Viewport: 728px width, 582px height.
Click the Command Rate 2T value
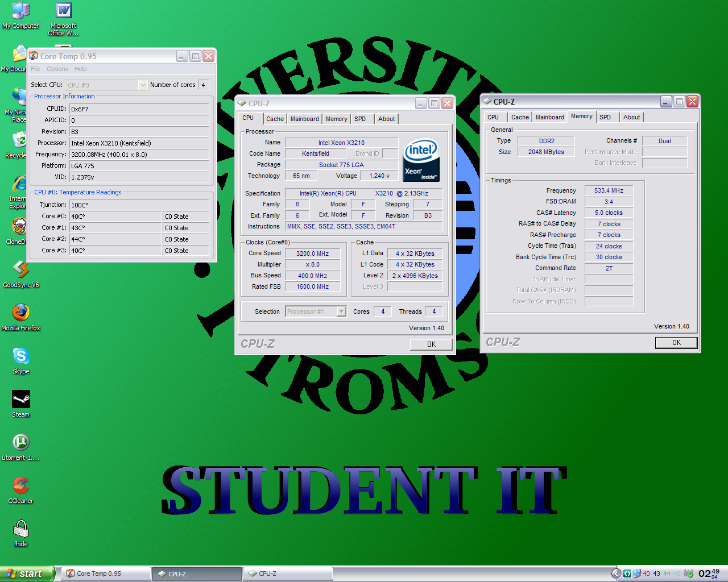609,268
